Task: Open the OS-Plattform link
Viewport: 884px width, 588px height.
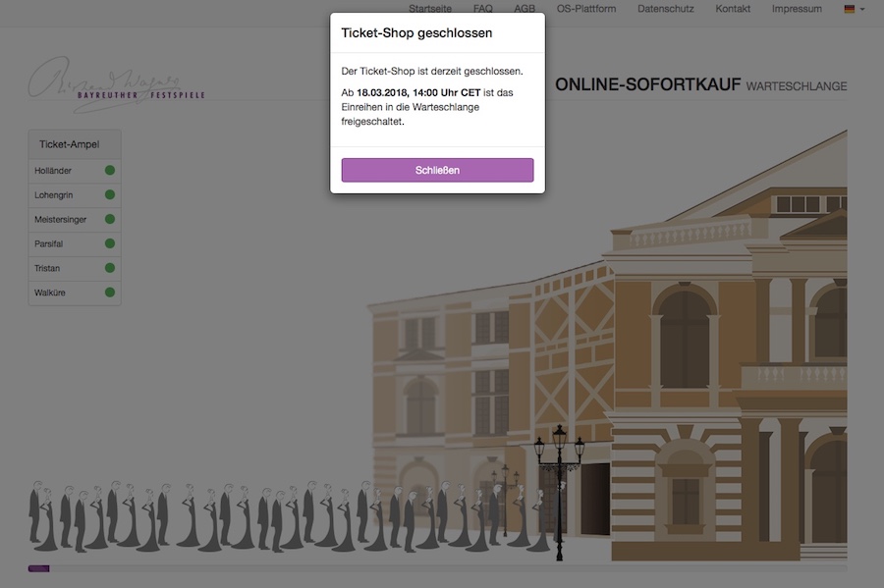Action: (586, 9)
